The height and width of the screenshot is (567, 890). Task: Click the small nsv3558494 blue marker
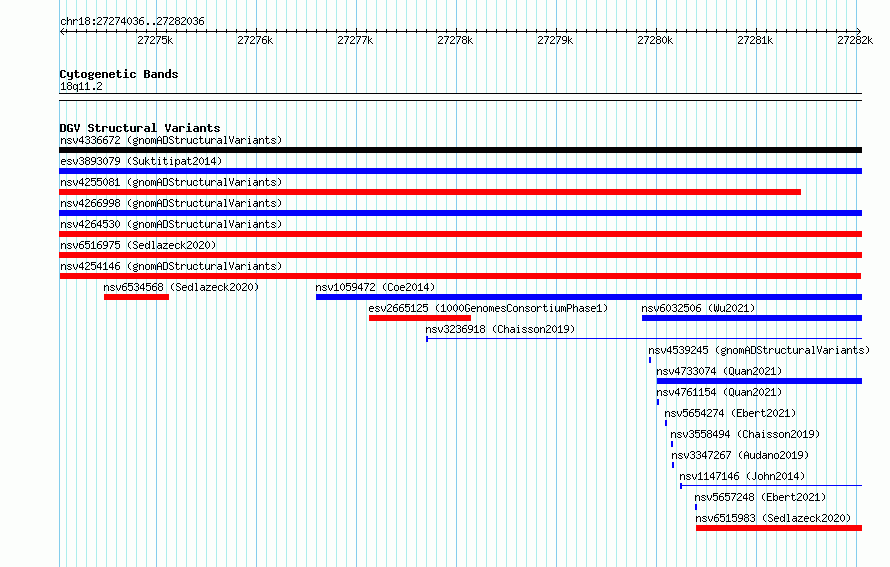(671, 444)
